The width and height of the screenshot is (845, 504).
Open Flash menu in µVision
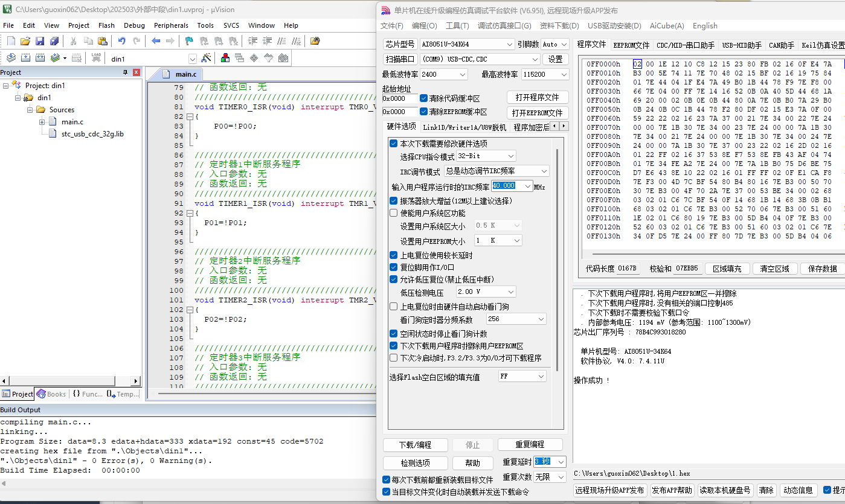pos(106,25)
